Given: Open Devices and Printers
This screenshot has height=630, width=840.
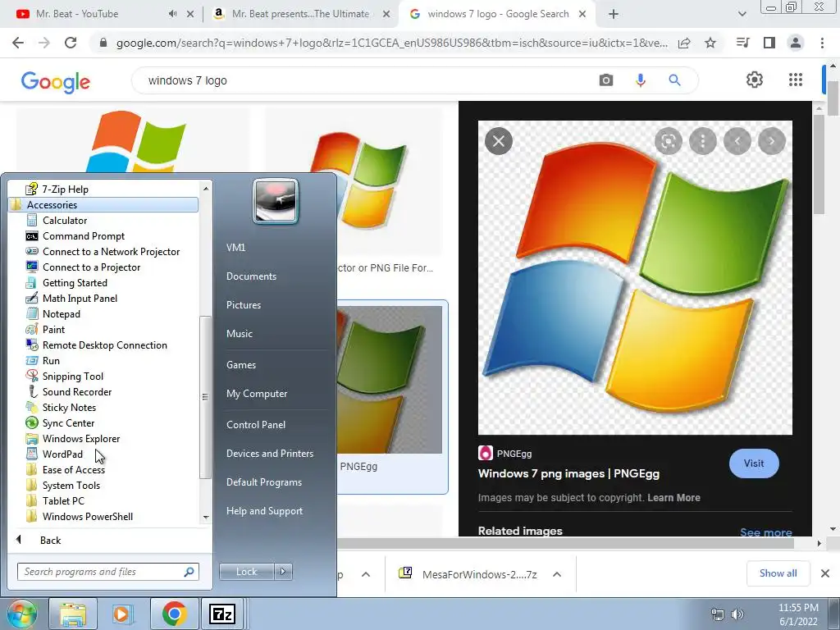Looking at the screenshot, I should [269, 453].
